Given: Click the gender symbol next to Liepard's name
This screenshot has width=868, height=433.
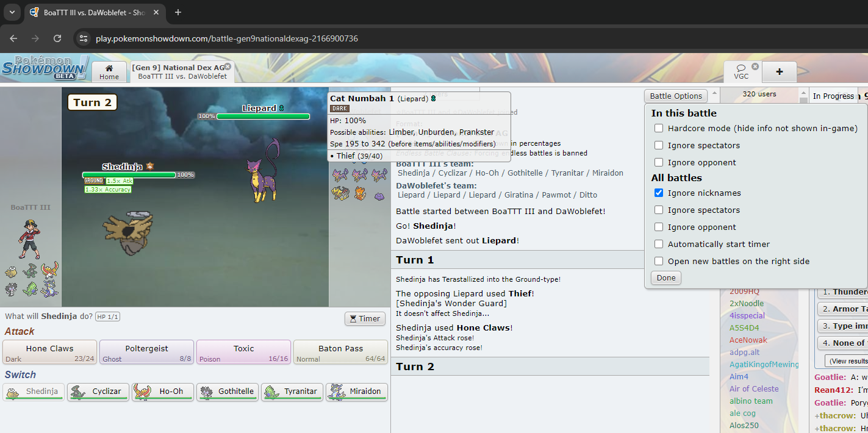Looking at the screenshot, I should [281, 108].
